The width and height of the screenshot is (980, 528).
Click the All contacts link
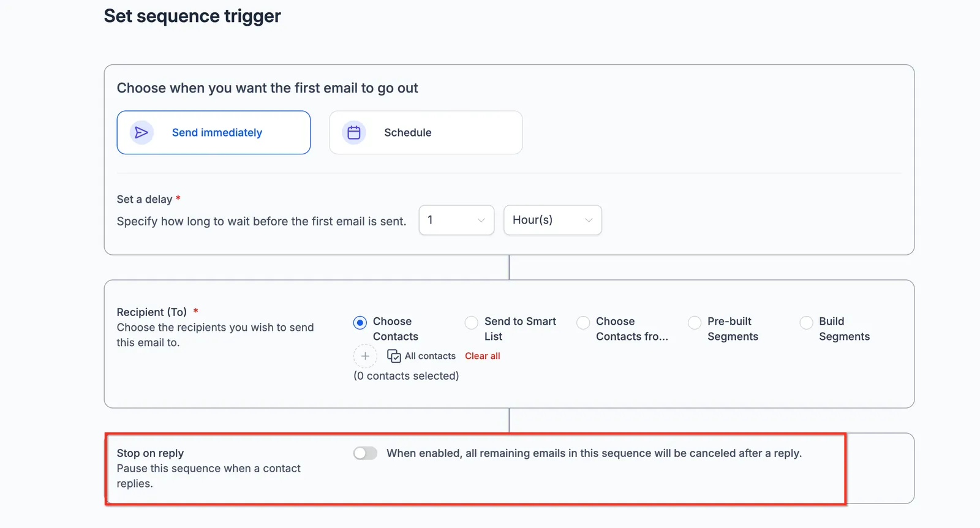pos(430,356)
